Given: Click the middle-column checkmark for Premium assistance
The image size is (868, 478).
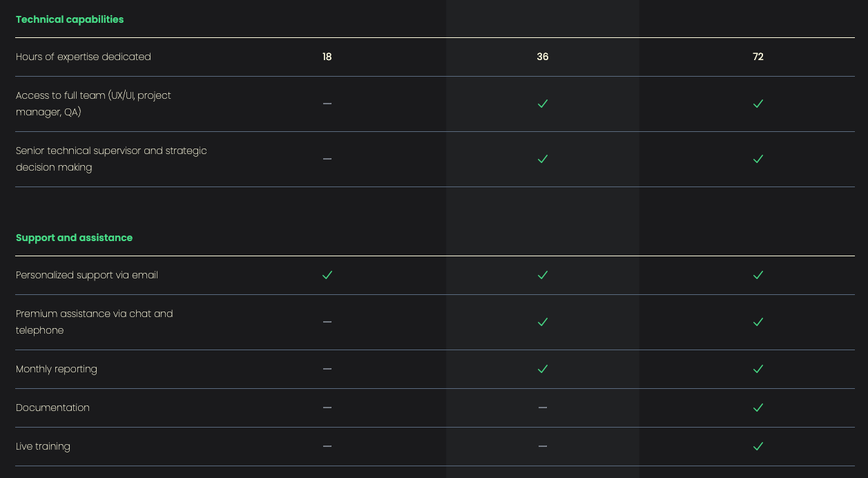Looking at the screenshot, I should point(543,322).
